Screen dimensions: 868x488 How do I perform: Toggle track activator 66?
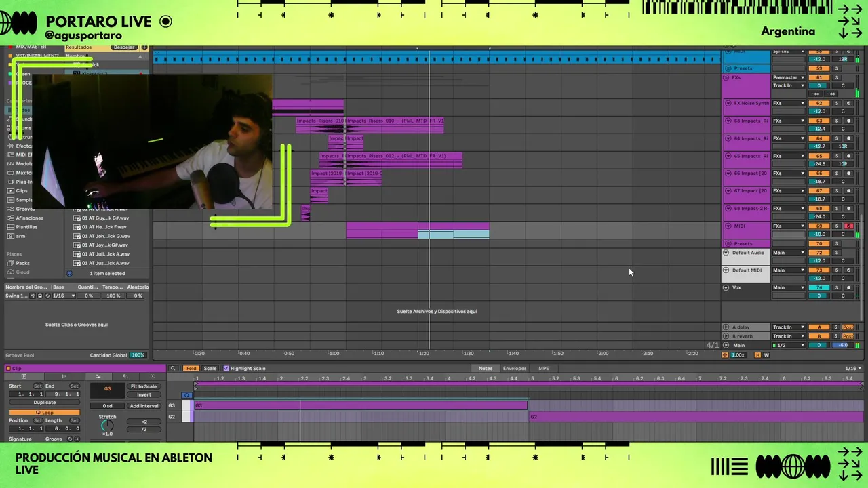pos(819,174)
